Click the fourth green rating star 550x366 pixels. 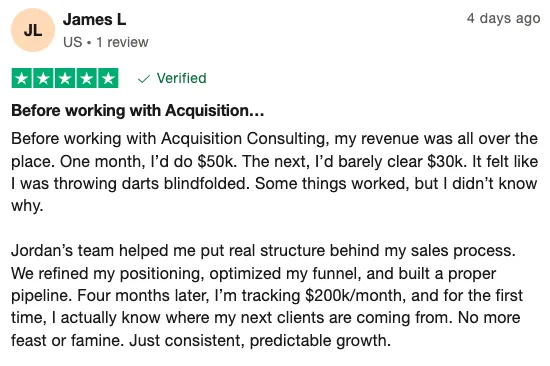pos(86,78)
